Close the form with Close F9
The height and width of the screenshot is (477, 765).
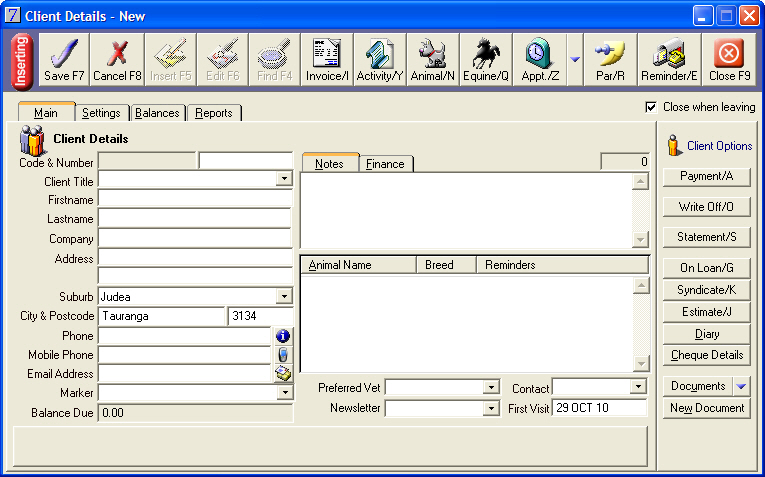729,60
